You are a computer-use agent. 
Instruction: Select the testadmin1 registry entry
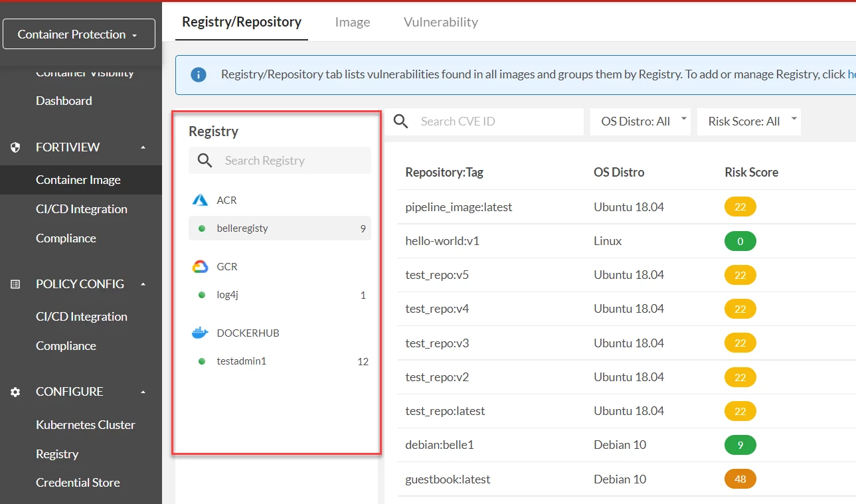[280, 361]
